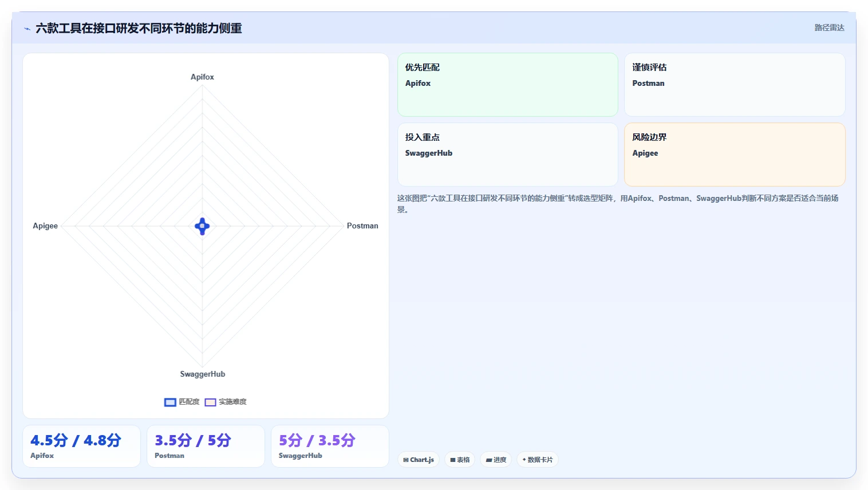Click the 数据卡片 tag chip

pyautogui.click(x=538, y=460)
